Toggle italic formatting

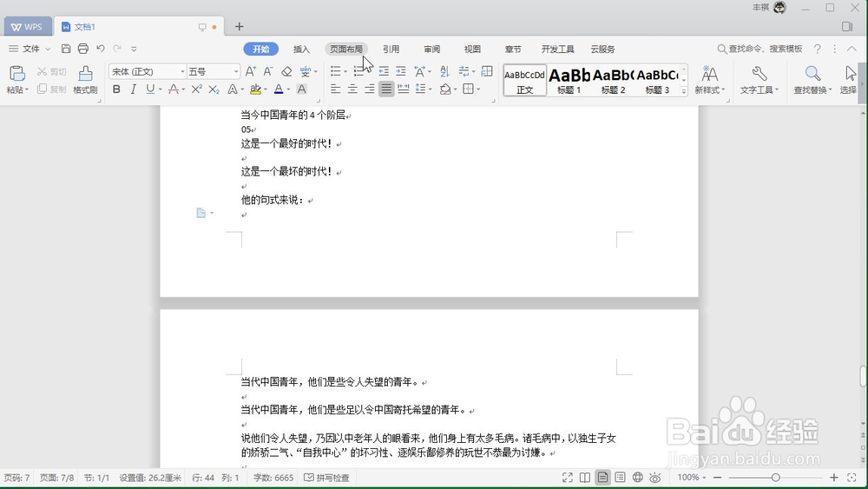[133, 89]
